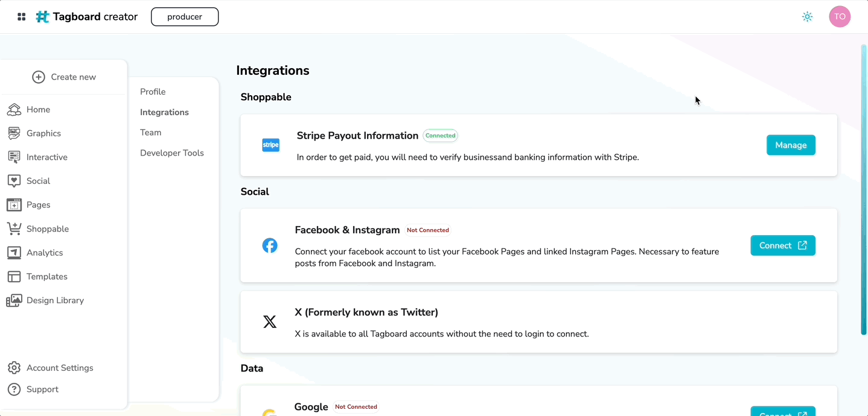This screenshot has height=416, width=868.
Task: Open the Support link
Action: click(x=42, y=389)
